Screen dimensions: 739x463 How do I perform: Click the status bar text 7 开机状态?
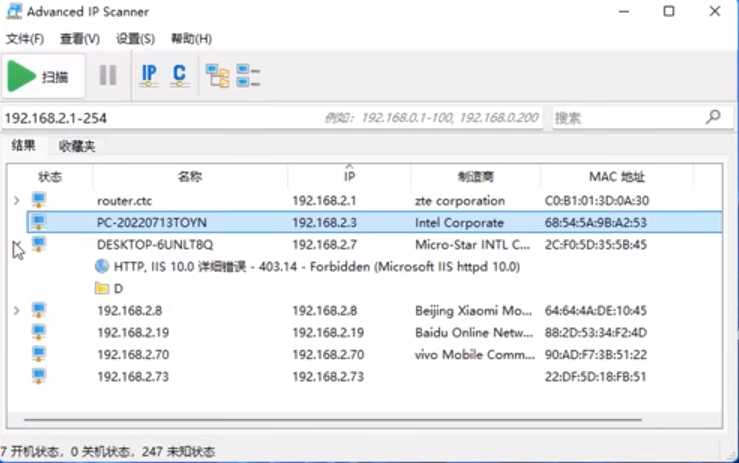(x=31, y=452)
